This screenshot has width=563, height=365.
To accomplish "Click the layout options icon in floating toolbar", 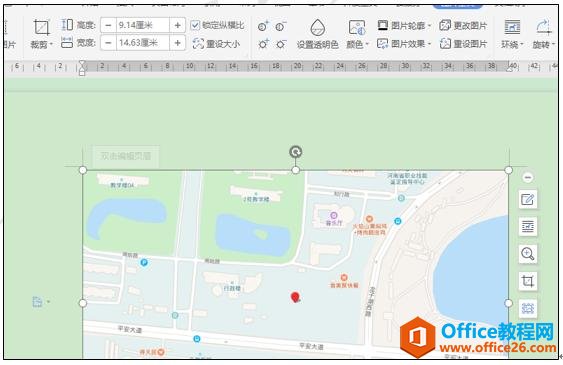I will (x=528, y=226).
